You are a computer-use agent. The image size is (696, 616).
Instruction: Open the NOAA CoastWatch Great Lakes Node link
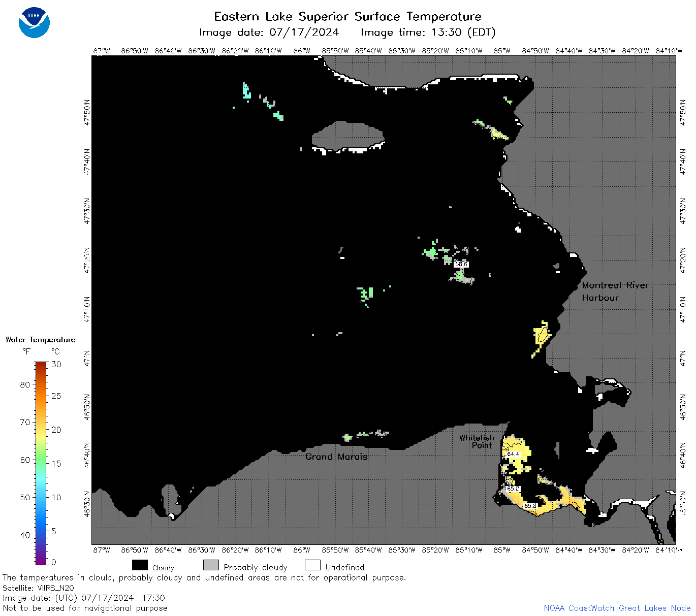(x=617, y=608)
